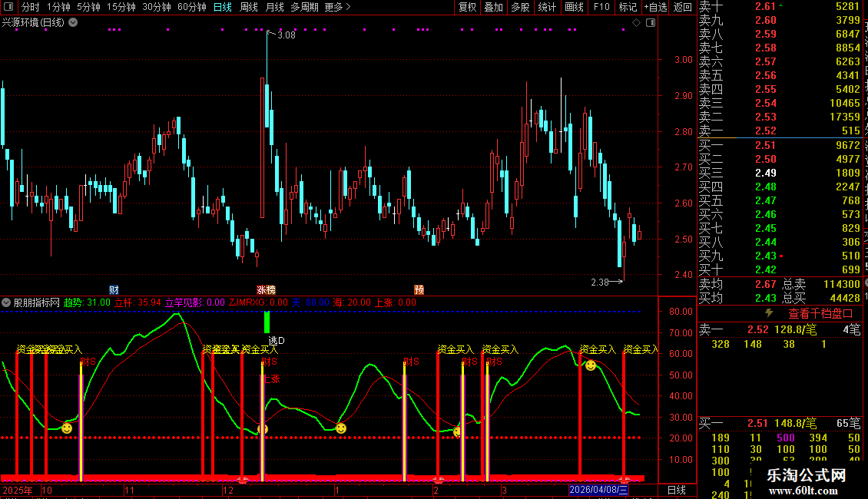Screen dimensions: 868x499
Task: Expand the 股朋指标网 indicator dropdown
Action: point(7,302)
